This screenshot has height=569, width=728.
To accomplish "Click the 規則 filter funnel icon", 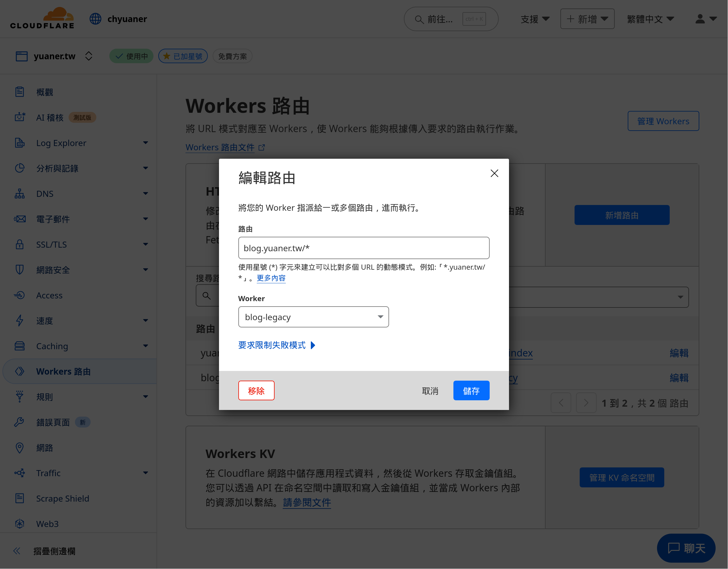I will point(20,397).
